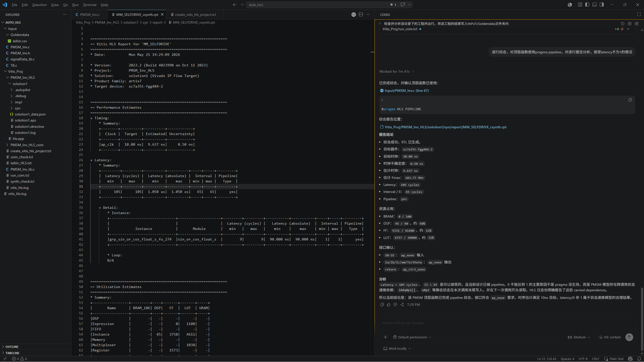644x362 pixels.
Task: Open the Codex icon in editor toolbar
Action: pos(354,15)
